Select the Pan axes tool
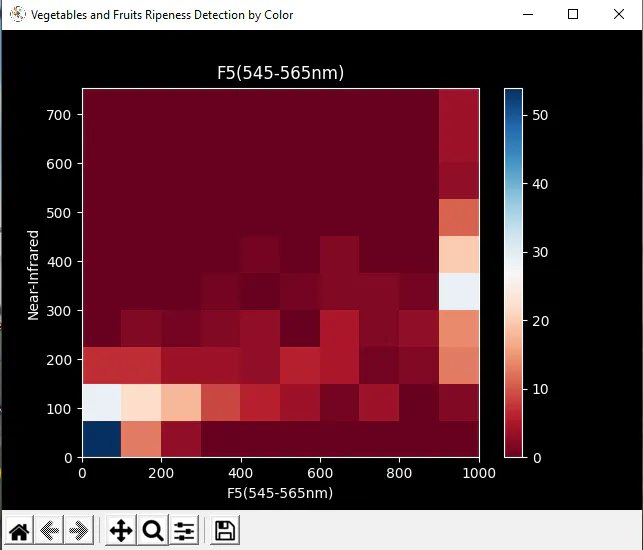643x550 pixels. [x=121, y=531]
